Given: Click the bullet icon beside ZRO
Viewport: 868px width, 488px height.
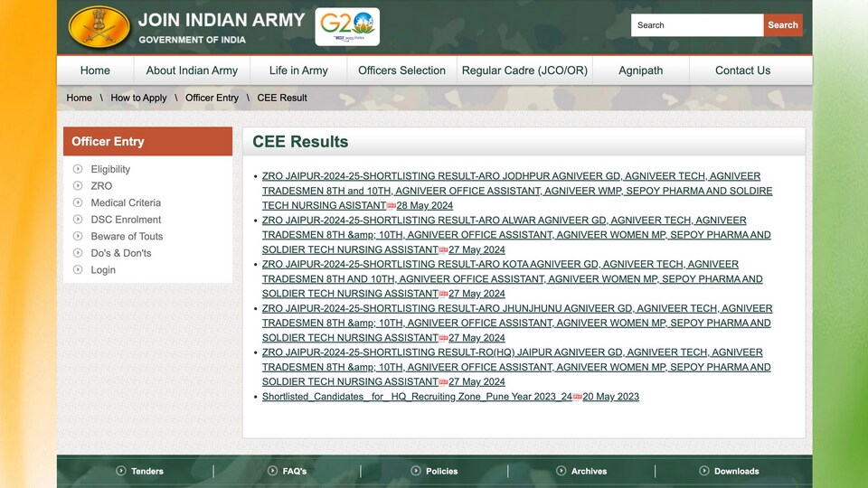Looking at the screenshot, I should pos(78,186).
